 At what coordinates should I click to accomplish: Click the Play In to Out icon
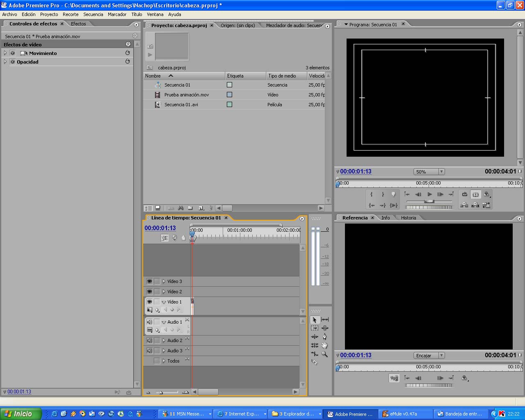(x=394, y=205)
